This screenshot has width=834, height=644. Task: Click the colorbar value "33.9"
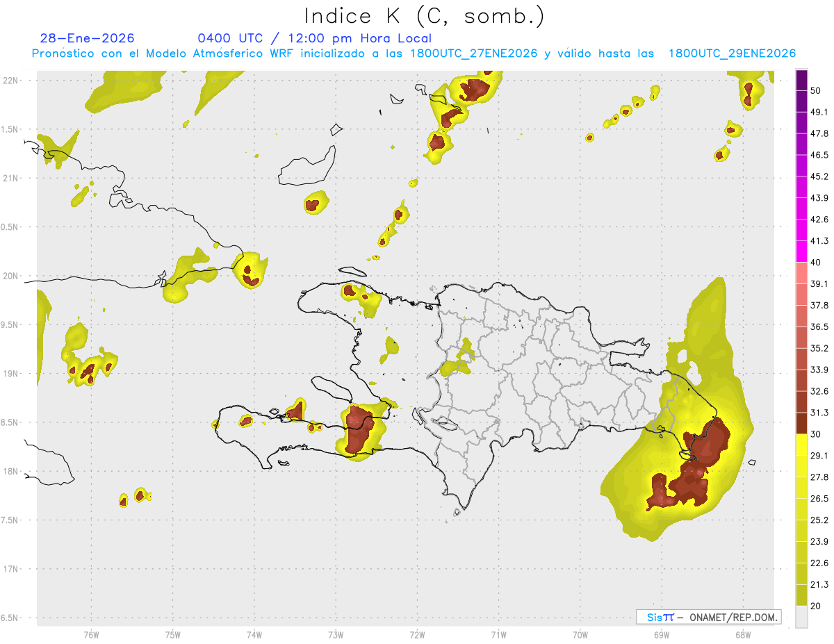[x=820, y=370]
